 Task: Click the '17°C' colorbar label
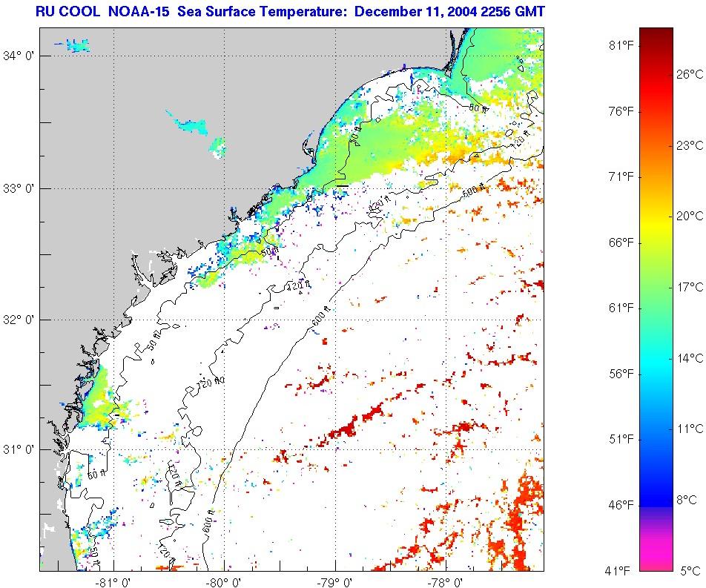690,287
